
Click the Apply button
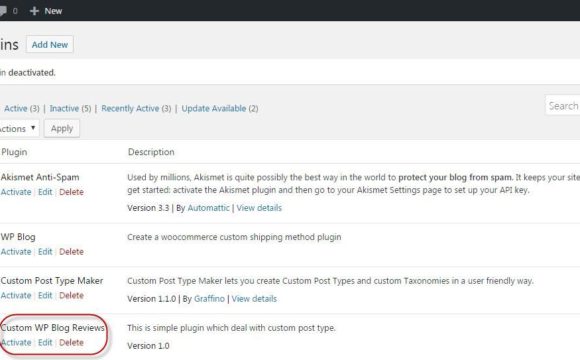pos(62,128)
